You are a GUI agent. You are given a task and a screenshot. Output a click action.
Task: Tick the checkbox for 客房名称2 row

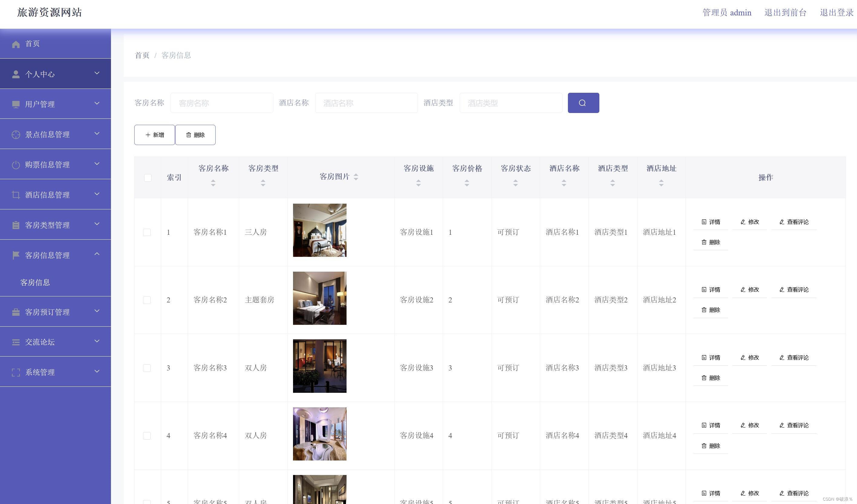(147, 300)
